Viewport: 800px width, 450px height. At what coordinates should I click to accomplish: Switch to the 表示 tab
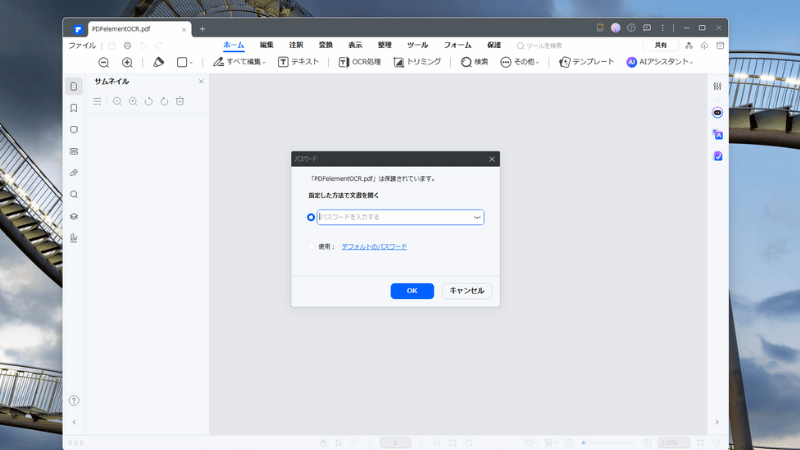[x=355, y=45]
